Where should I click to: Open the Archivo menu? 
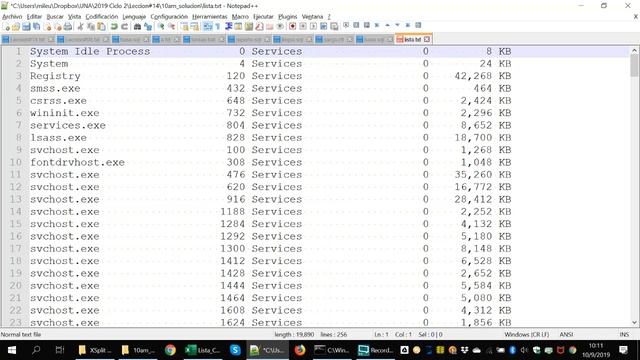coord(12,17)
